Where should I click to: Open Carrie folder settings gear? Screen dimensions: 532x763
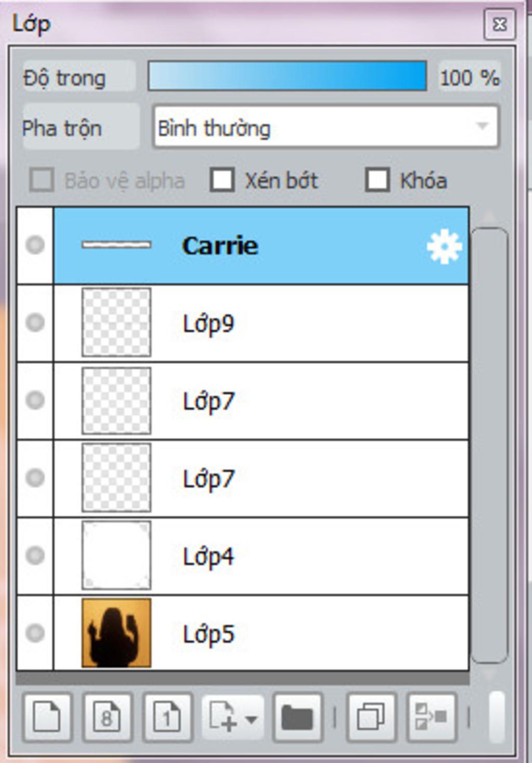tap(444, 246)
